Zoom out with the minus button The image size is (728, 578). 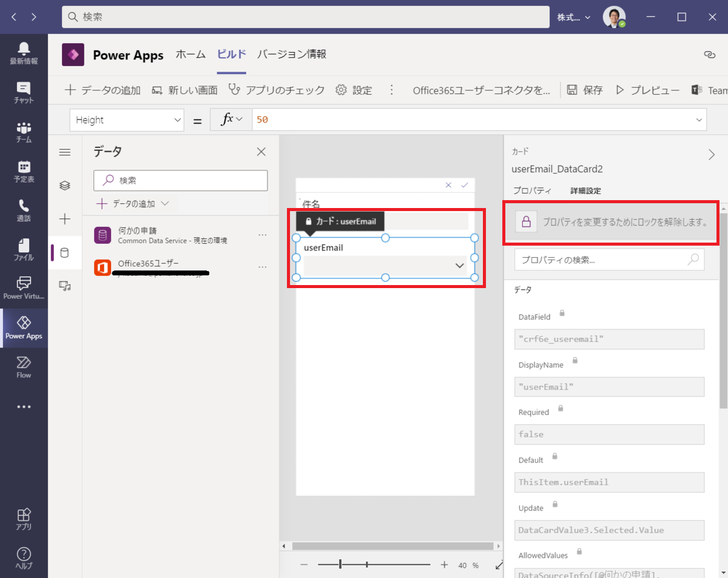[x=304, y=565]
